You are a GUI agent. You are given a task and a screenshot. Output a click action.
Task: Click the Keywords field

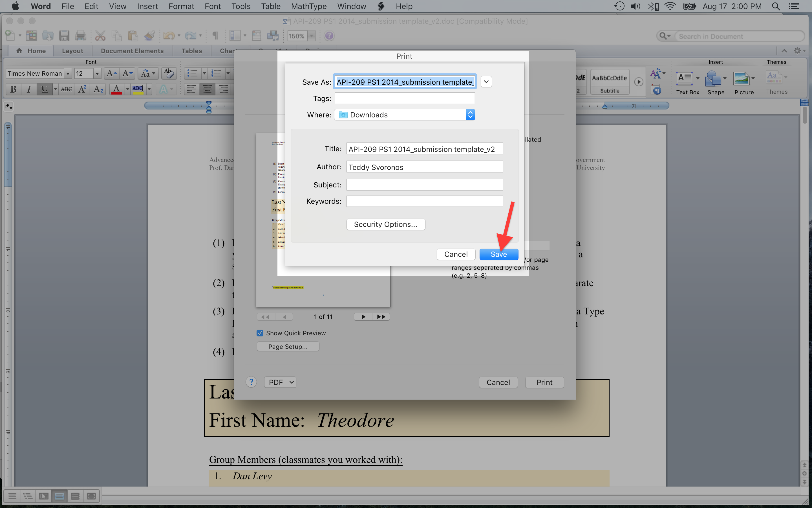coord(424,201)
